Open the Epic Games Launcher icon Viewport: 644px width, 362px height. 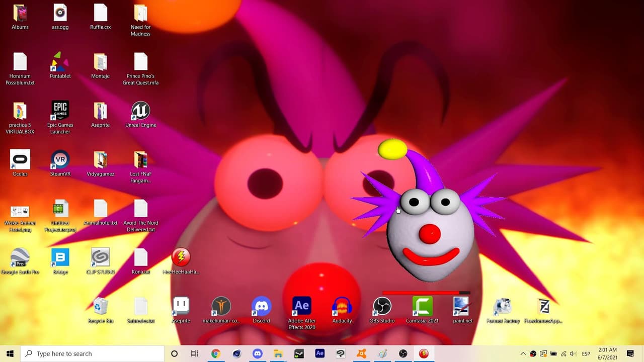(60, 117)
